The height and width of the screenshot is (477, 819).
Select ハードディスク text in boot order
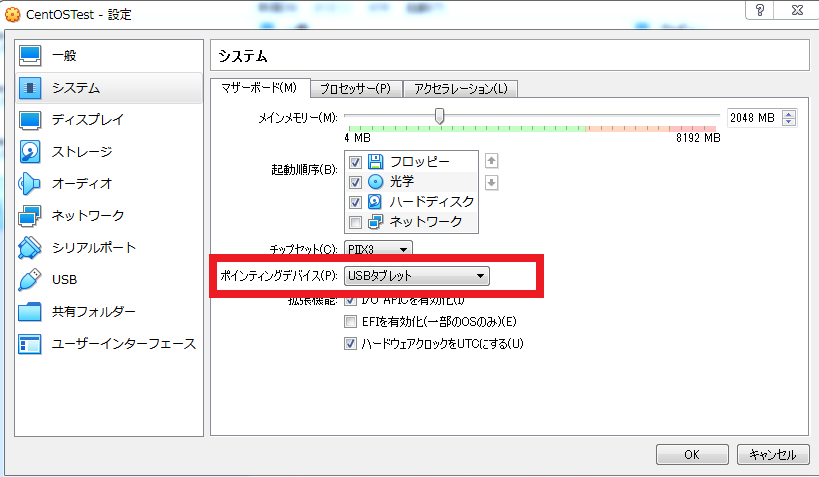click(x=431, y=202)
